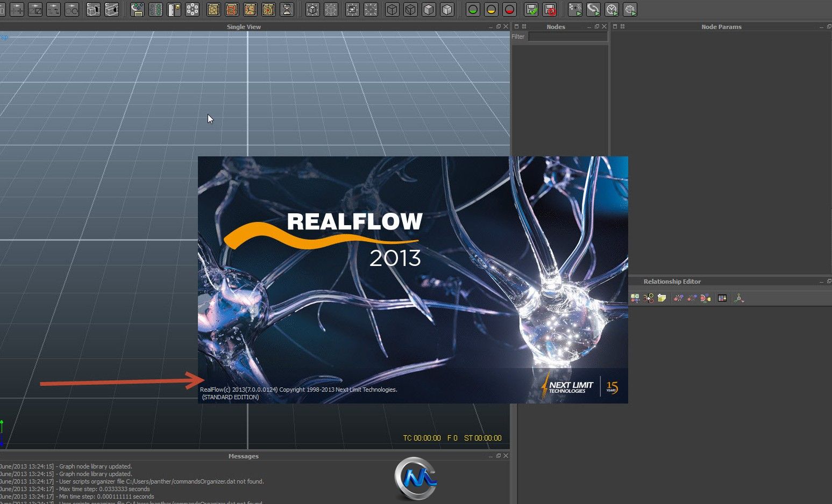Click the clock with green play arrow icon
The width and height of the screenshot is (832, 504).
[611, 9]
